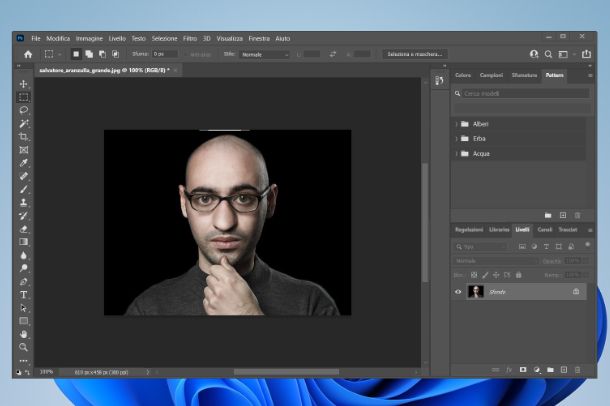Expand the Alberi pattern folder
This screenshot has width=610, height=406.
(456, 124)
